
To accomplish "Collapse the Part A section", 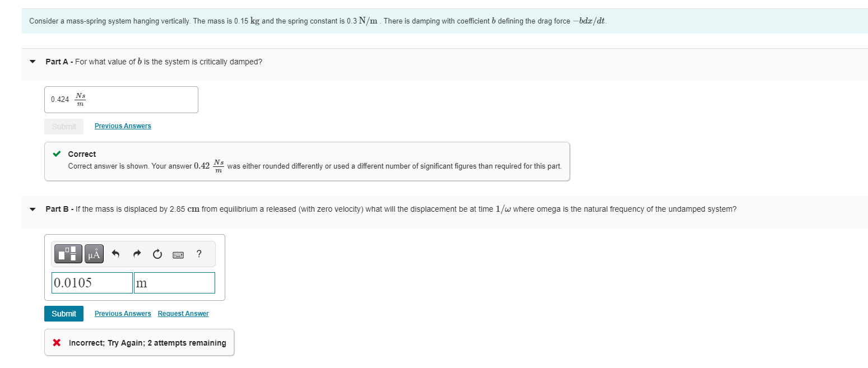I will point(32,62).
